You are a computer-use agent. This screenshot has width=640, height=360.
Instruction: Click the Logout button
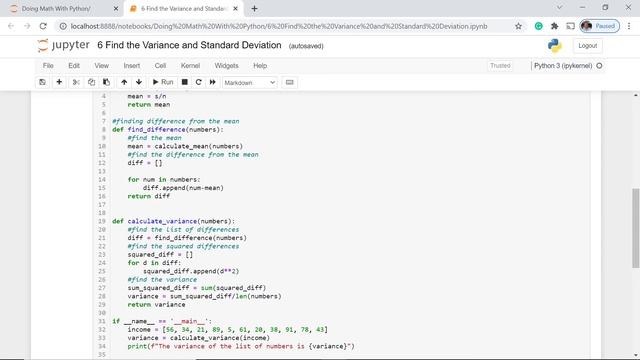tap(587, 46)
